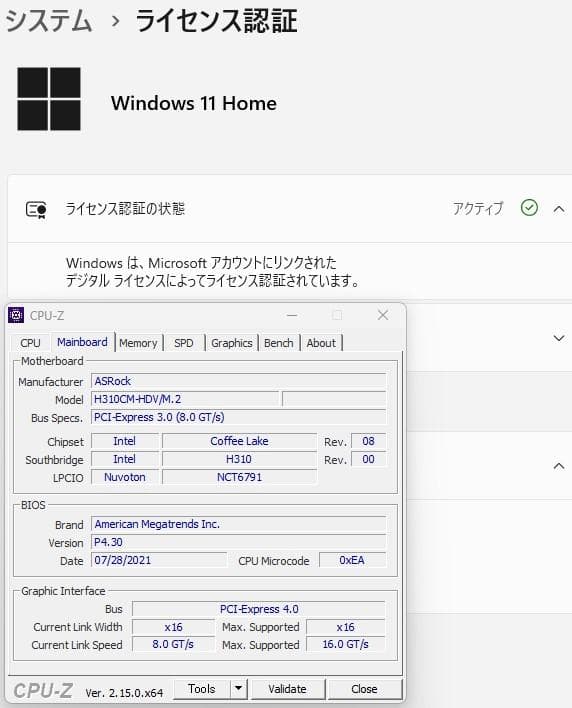
Task: Switch to the Graphics tab
Action: (x=232, y=343)
